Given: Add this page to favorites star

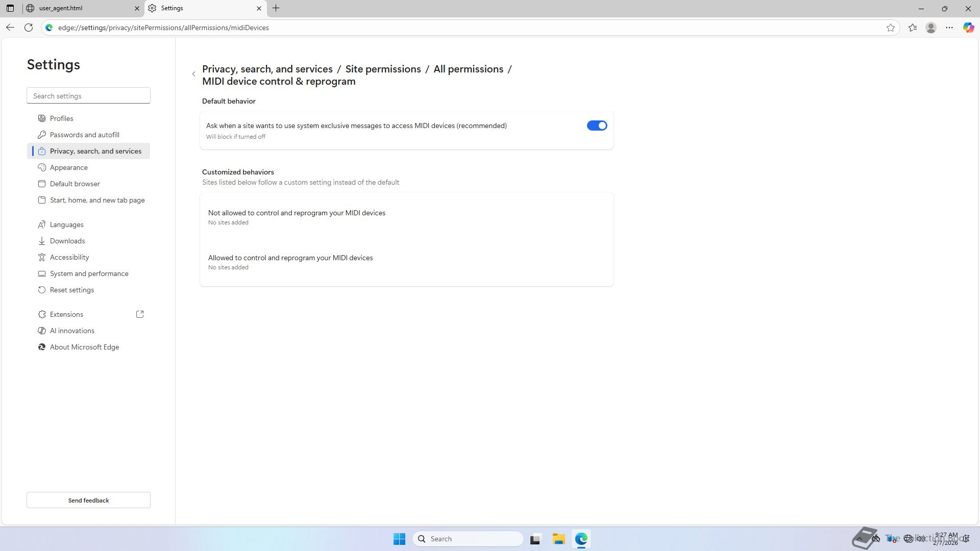Looking at the screenshot, I should [x=891, y=28].
